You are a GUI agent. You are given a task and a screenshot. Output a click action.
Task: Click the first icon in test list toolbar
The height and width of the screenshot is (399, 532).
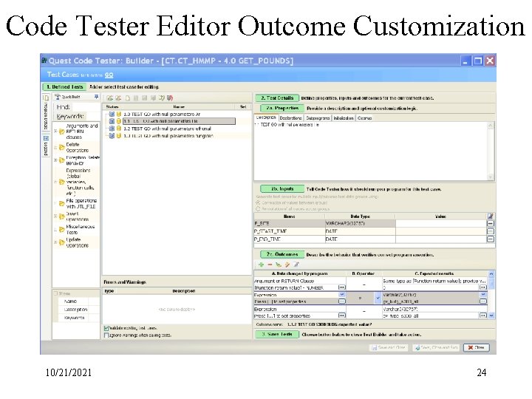(x=109, y=98)
